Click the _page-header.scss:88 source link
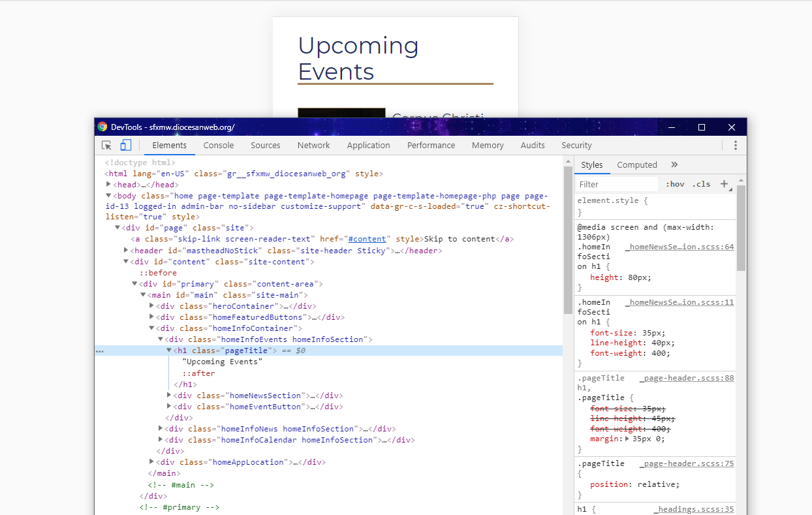Viewport: 812px width, 515px height. pos(686,379)
